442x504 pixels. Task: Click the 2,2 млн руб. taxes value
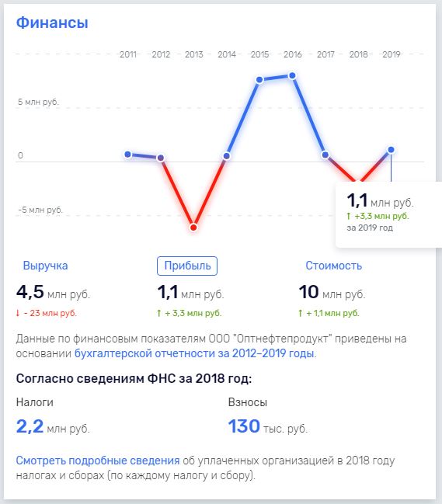(x=53, y=426)
